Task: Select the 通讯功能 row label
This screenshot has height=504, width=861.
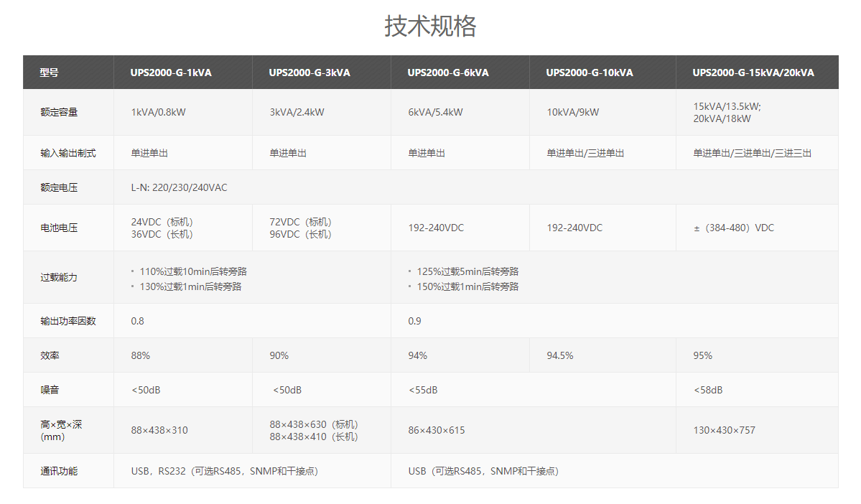Action: [59, 471]
